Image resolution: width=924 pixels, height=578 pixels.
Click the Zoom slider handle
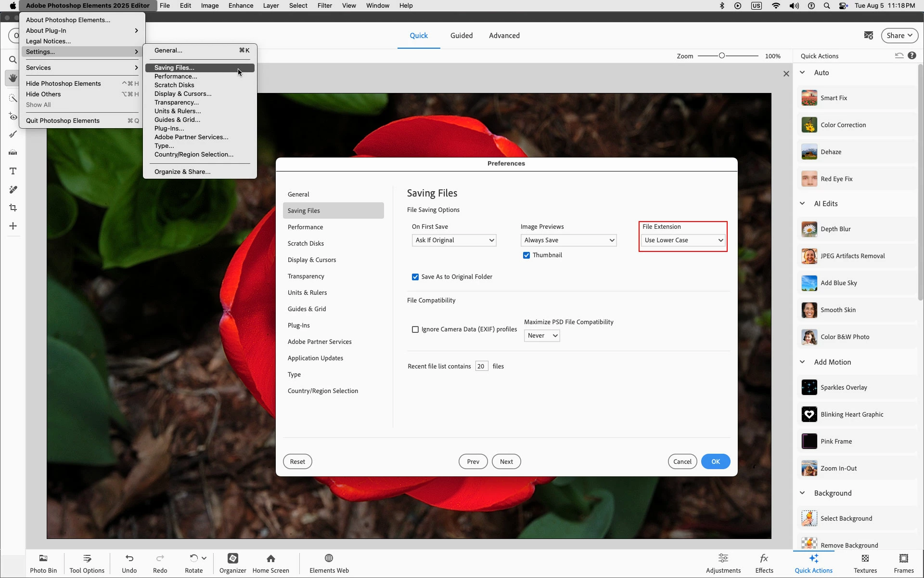[722, 56]
